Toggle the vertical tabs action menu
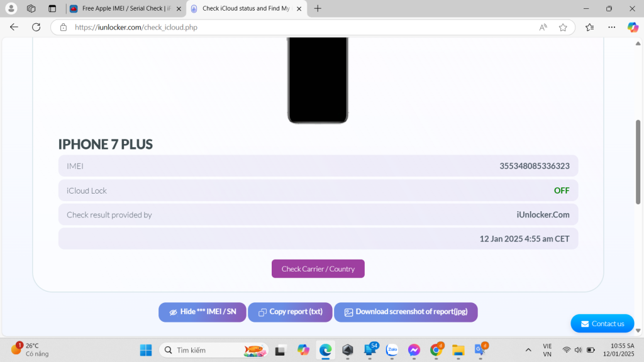Viewport: 644px width, 362px height. click(52, 9)
